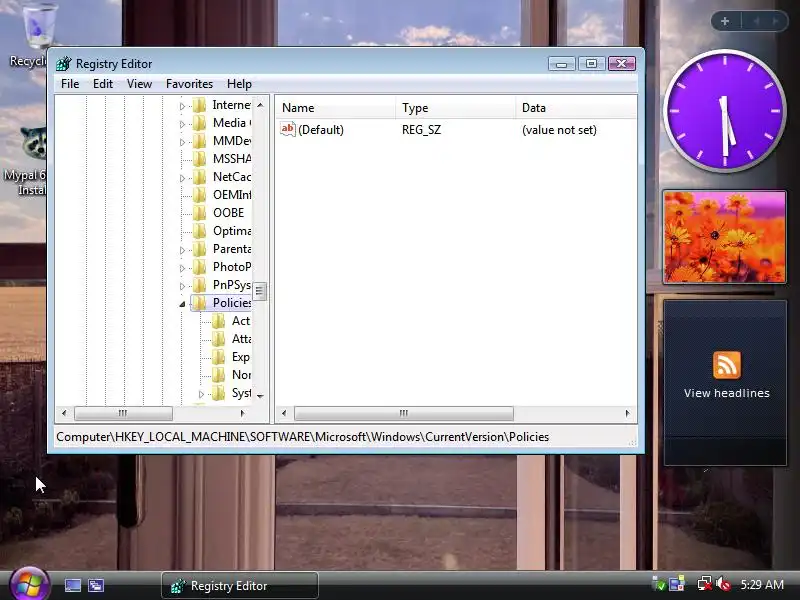Click the Act... subkey folder icon
This screenshot has width=800, height=600.
pos(218,321)
